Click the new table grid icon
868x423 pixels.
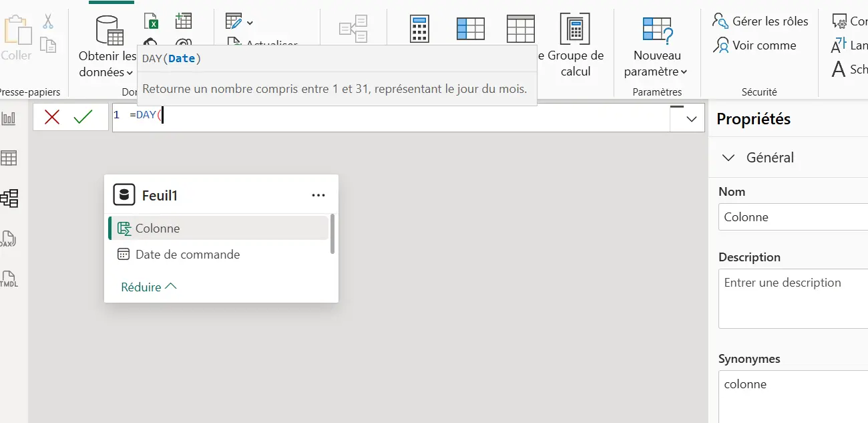click(521, 29)
